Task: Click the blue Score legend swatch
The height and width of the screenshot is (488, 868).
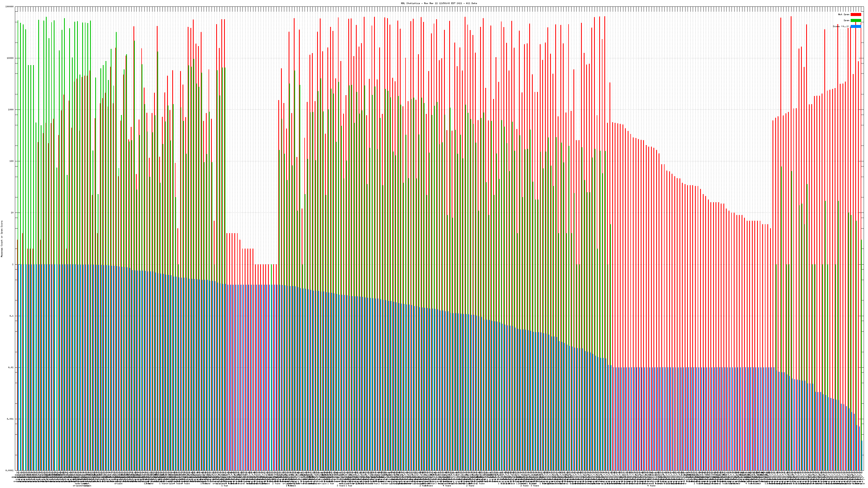Action: 856,26
